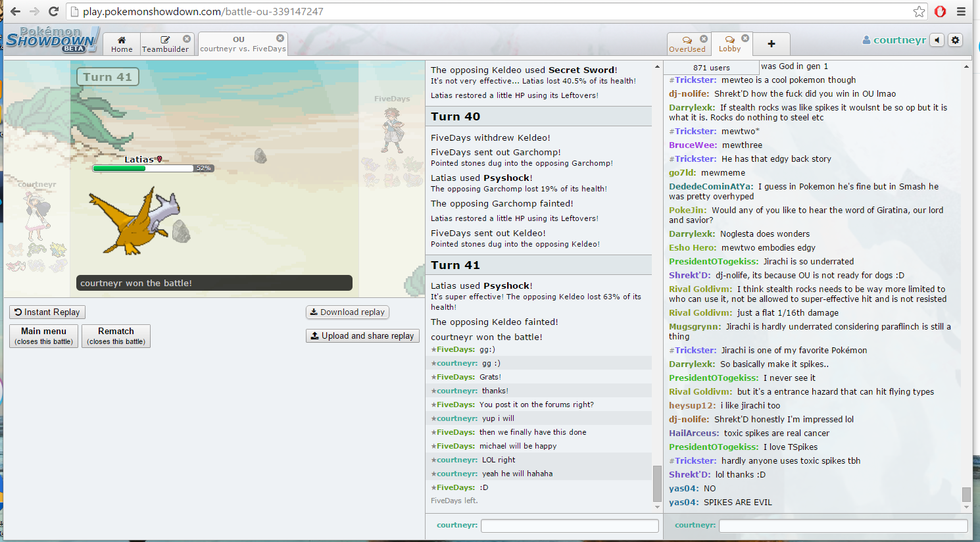The image size is (980, 542).
Task: Add a new room with the plus tab
Action: (x=772, y=44)
